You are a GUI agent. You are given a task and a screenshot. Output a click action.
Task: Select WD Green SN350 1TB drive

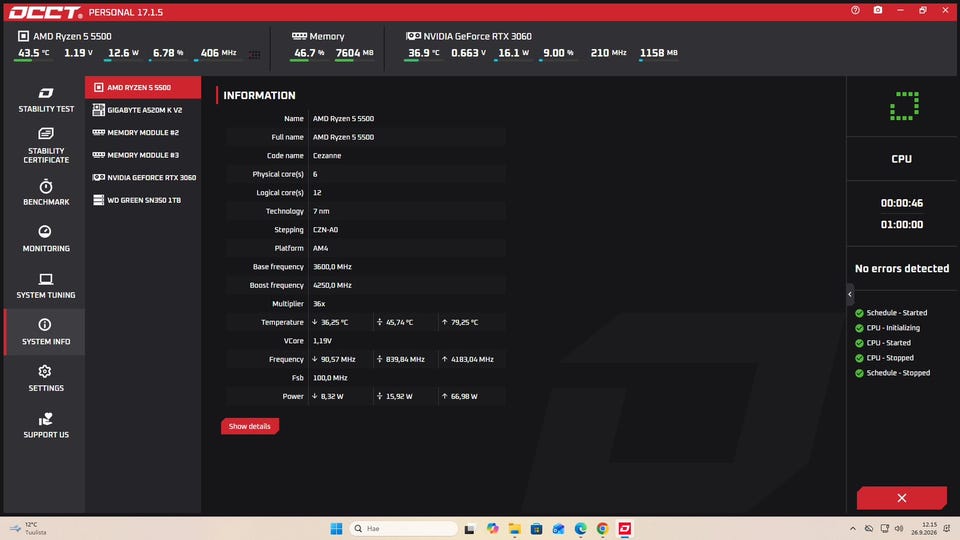[x=143, y=200]
